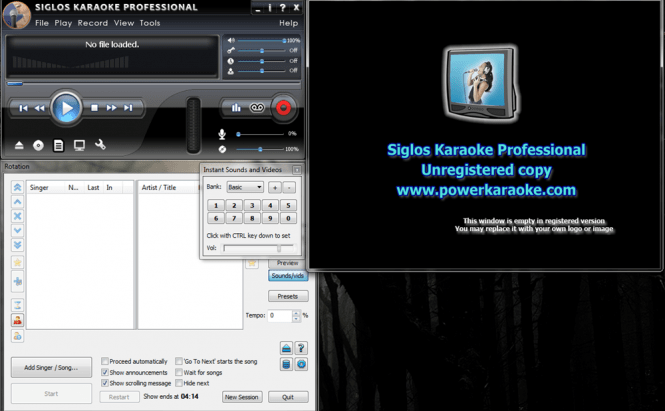
Task: Toggle Show scrolling message checkbox
Action: tap(105, 383)
